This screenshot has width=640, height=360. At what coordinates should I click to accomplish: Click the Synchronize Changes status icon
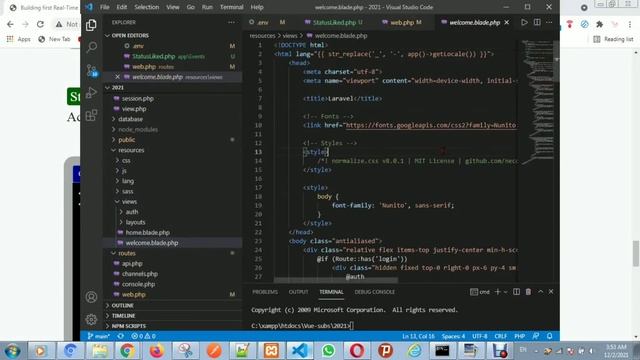click(x=120, y=336)
